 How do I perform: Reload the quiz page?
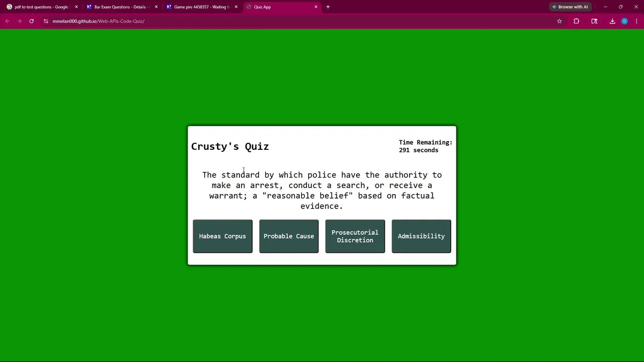[x=32, y=21]
